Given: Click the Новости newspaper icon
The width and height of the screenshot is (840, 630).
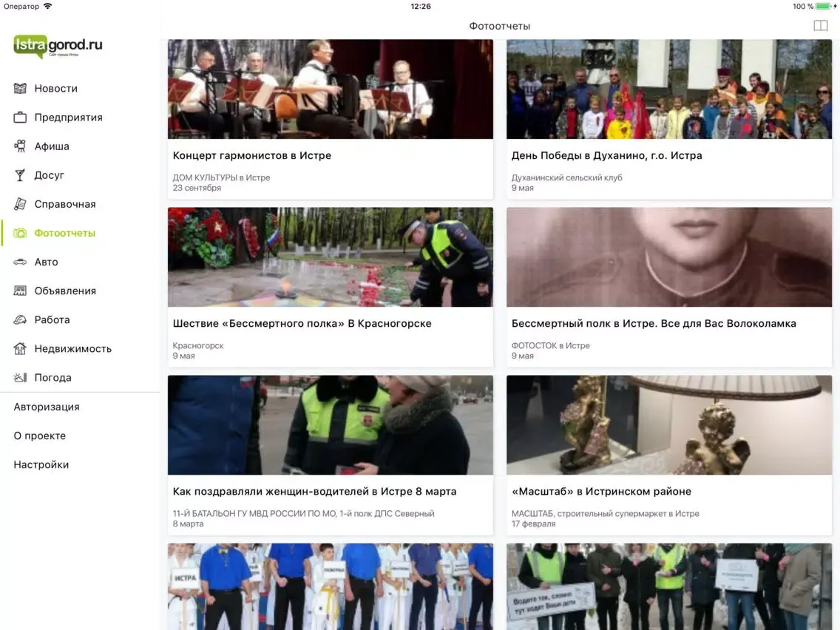Looking at the screenshot, I should click(x=20, y=89).
